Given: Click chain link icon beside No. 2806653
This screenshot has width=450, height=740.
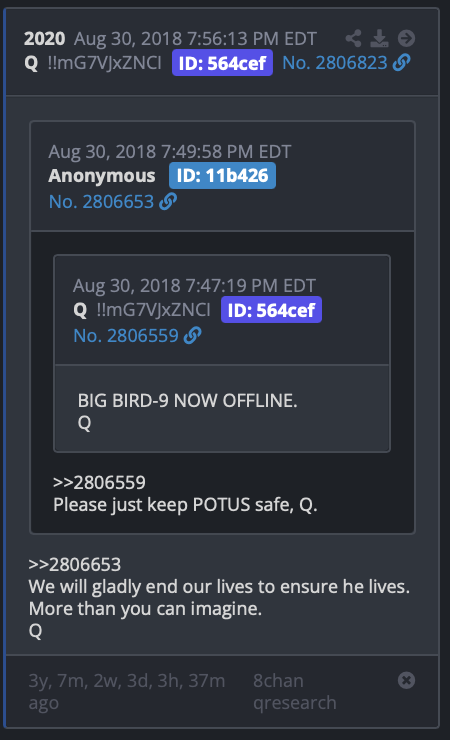Looking at the screenshot, I should point(168,202).
